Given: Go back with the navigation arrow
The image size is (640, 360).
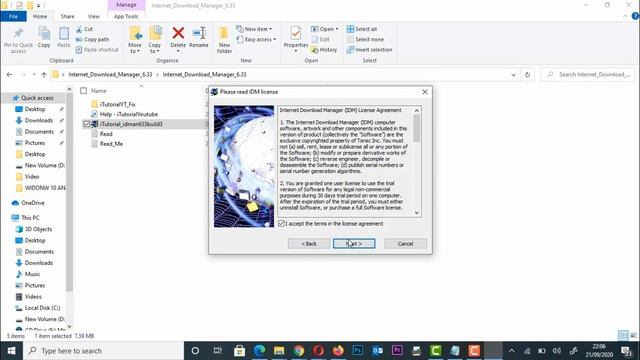Looking at the screenshot, I should (x=9, y=75).
